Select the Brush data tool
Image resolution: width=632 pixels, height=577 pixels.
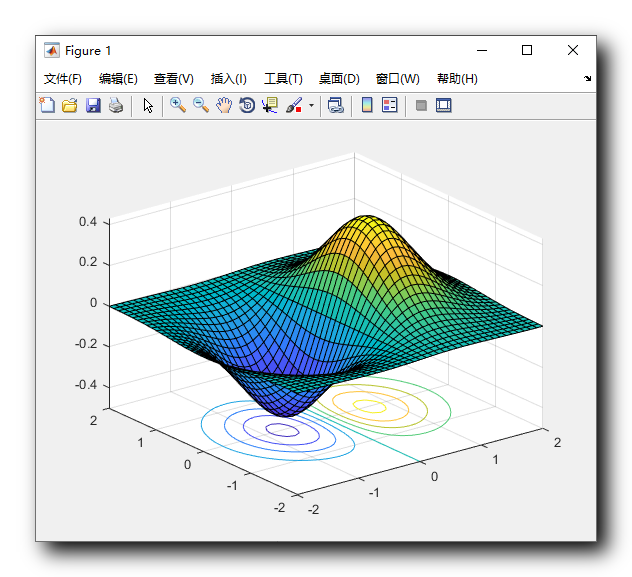[x=294, y=105]
